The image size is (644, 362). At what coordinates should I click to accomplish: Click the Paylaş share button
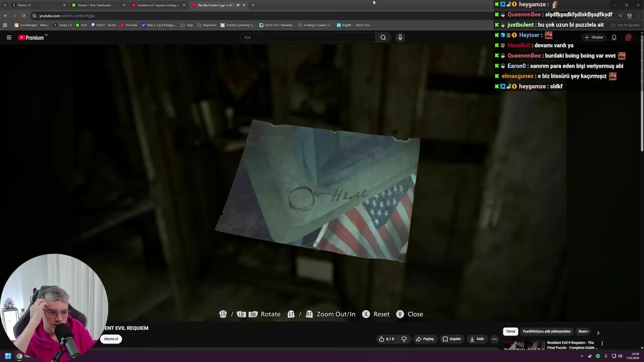(425, 339)
